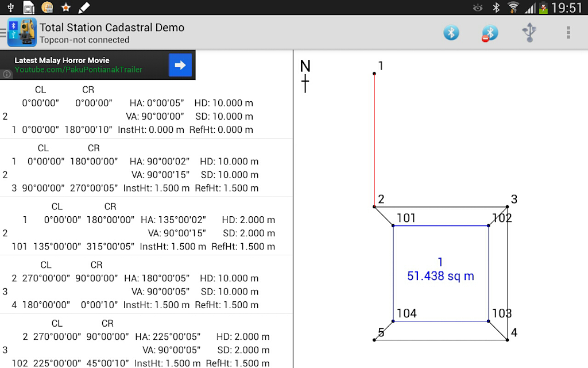The width and height of the screenshot is (588, 368).
Task: Click the blue arrow on the ad
Action: 180,65
